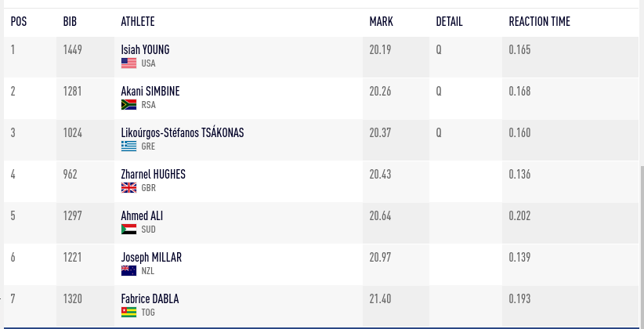The width and height of the screenshot is (644, 329).
Task: Select the 20.19 mark cell
Action: (396, 57)
